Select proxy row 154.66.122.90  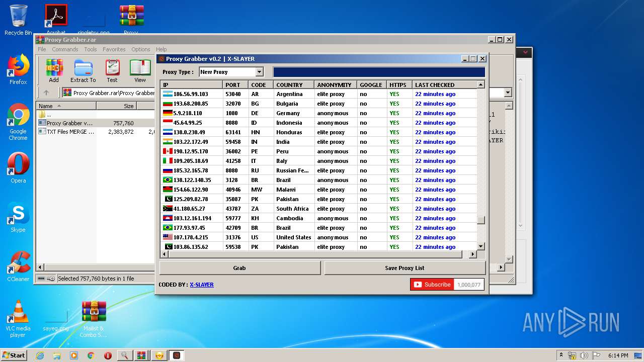point(319,190)
